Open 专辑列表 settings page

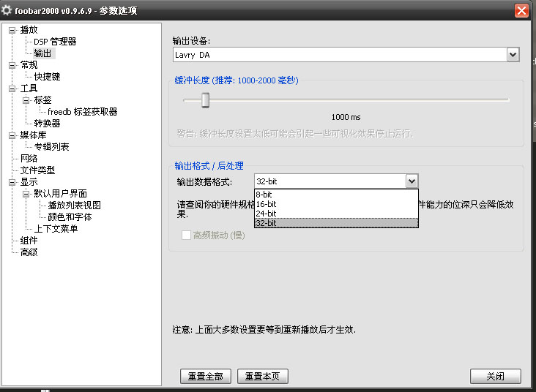coord(51,147)
